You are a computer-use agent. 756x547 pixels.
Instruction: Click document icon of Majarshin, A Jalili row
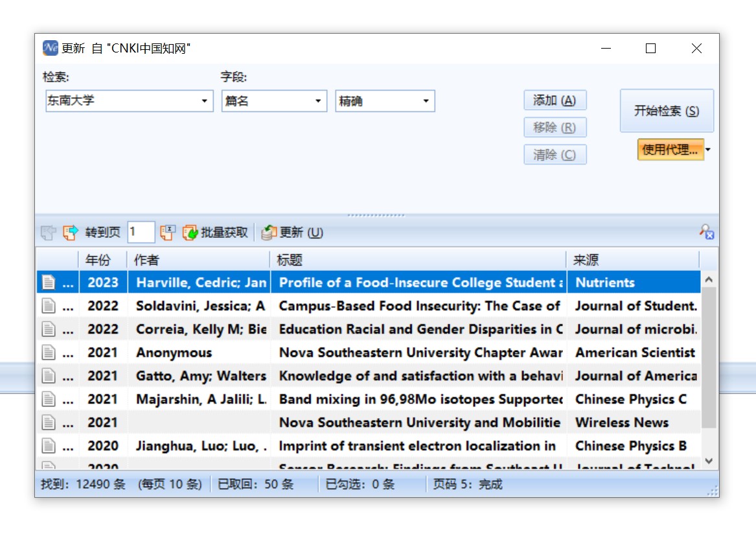pos(48,399)
